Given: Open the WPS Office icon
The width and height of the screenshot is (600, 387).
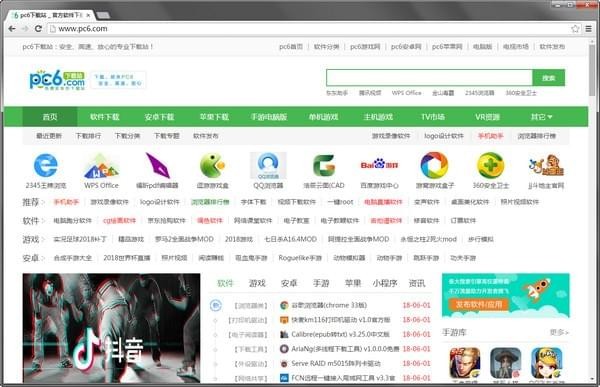Looking at the screenshot, I should pos(101,166).
